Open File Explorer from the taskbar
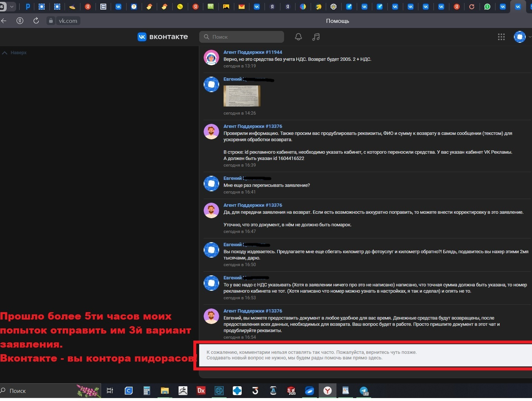 (x=165, y=391)
